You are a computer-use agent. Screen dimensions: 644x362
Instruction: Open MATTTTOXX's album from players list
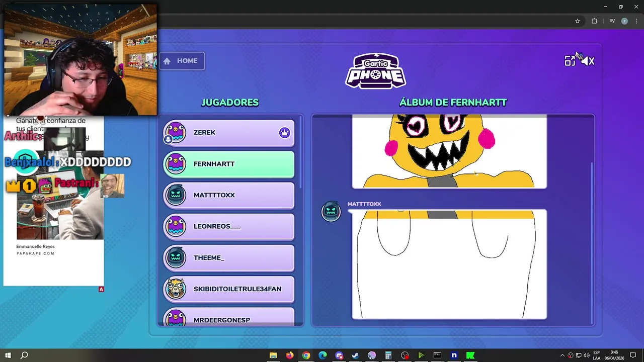pos(229,195)
